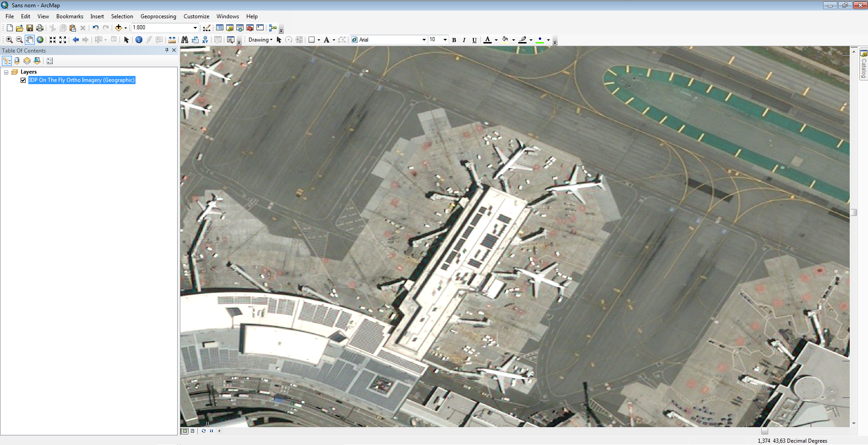
Task: Expand the text tool A dropdown
Action: pos(334,40)
